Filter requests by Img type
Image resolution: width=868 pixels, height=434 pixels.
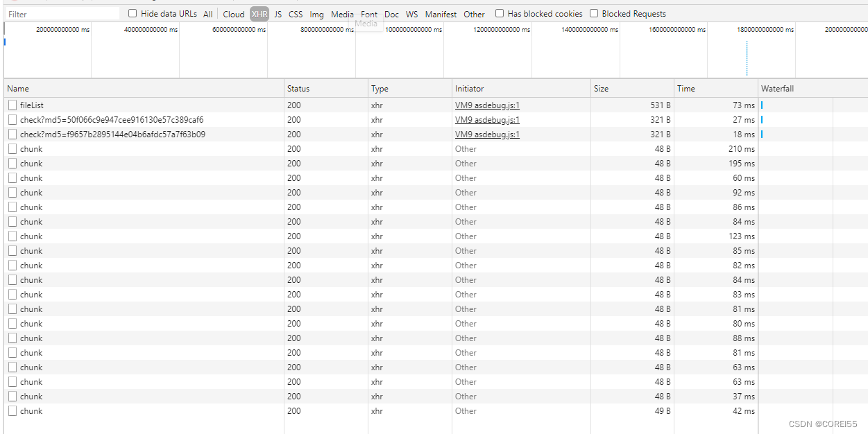click(316, 14)
